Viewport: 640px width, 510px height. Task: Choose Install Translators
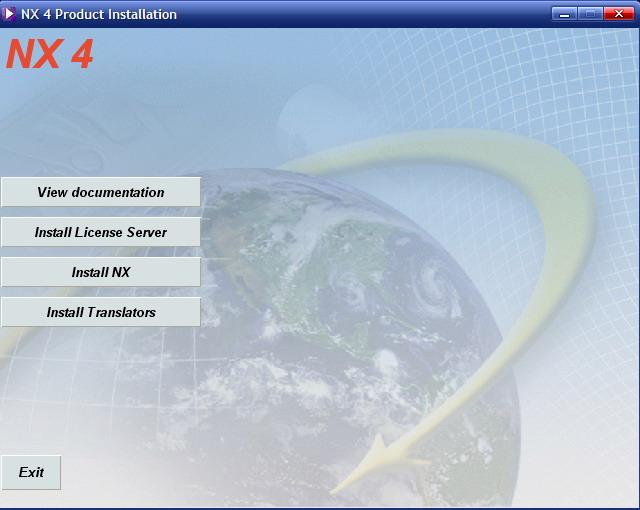(101, 312)
